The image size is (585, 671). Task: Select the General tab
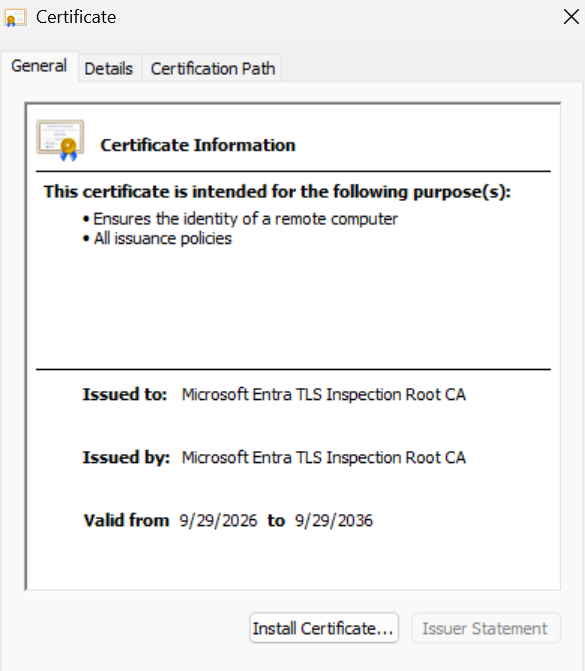coord(39,66)
